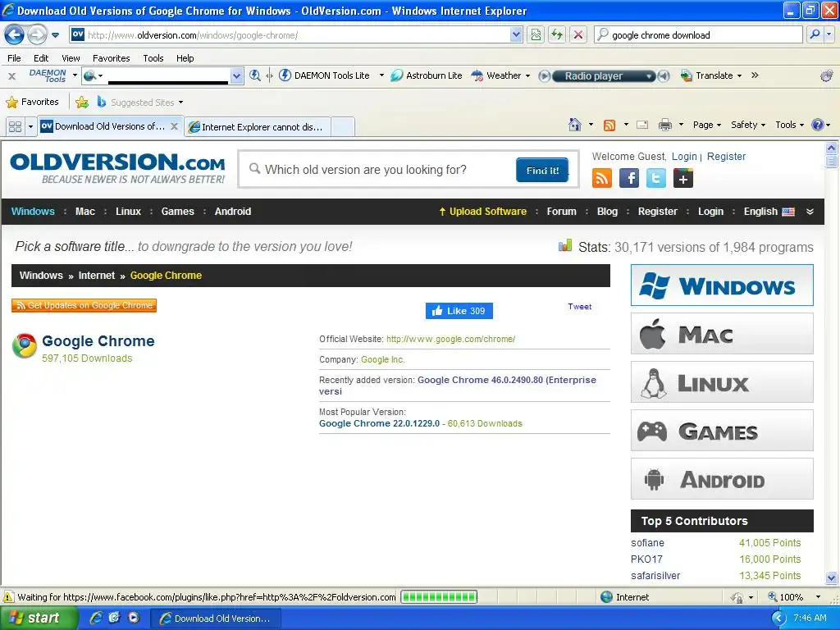Open the Page dropdown menu
This screenshot has width=840, height=630.
coord(706,125)
